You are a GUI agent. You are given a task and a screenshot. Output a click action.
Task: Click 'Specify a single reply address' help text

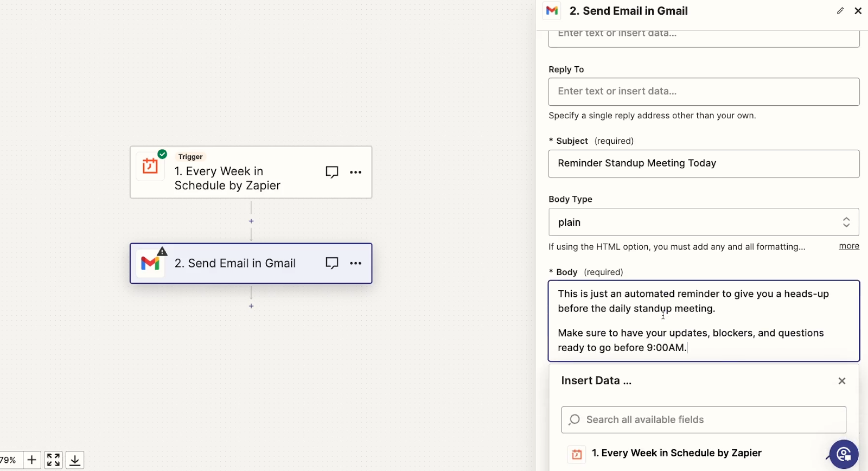(652, 116)
